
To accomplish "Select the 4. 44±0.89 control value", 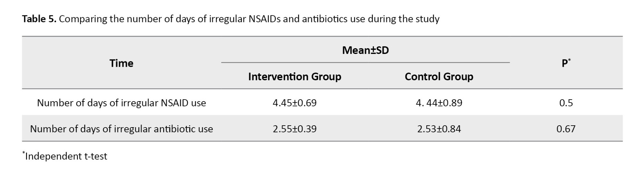I will (439, 103).
